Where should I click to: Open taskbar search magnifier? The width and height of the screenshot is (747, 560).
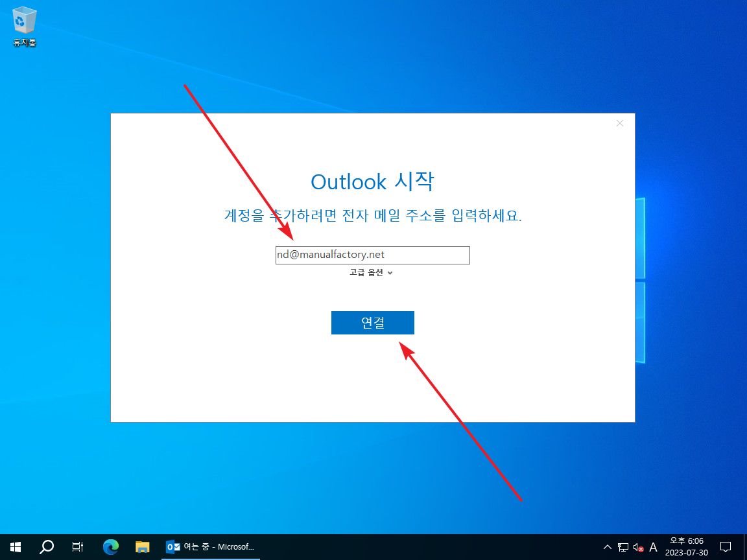coord(46,547)
